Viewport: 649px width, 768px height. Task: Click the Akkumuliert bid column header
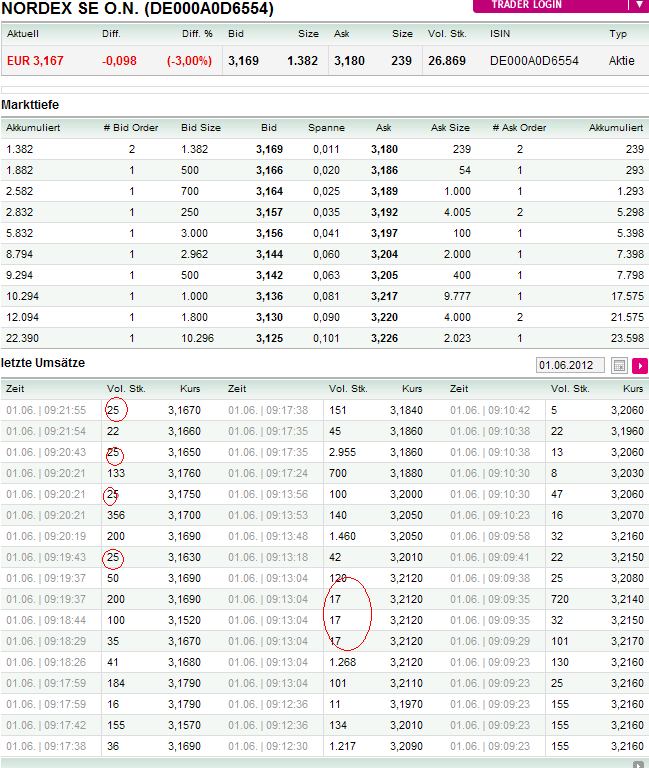click(x=33, y=128)
